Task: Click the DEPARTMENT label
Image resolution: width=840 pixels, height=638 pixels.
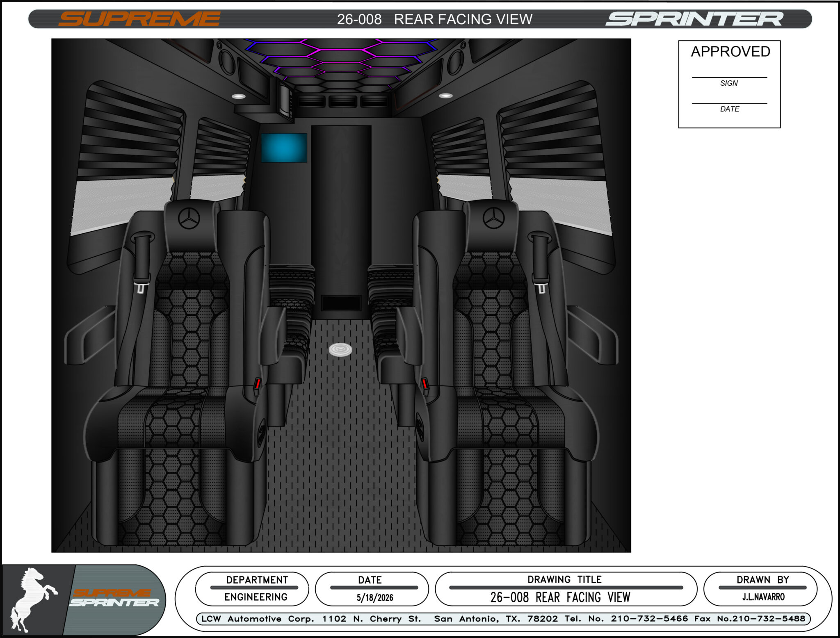Action: coord(257,580)
